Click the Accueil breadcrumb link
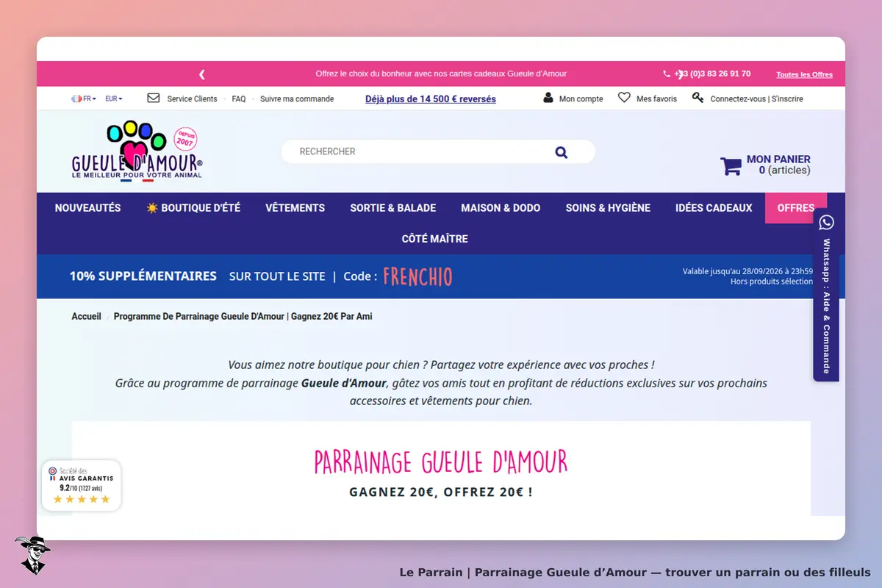Image resolution: width=882 pixels, height=588 pixels. click(x=86, y=316)
